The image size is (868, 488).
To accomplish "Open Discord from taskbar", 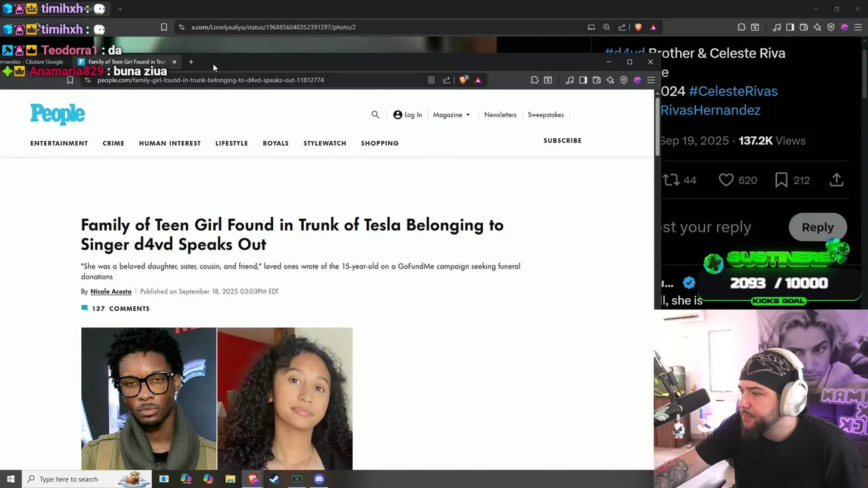I will 319,479.
